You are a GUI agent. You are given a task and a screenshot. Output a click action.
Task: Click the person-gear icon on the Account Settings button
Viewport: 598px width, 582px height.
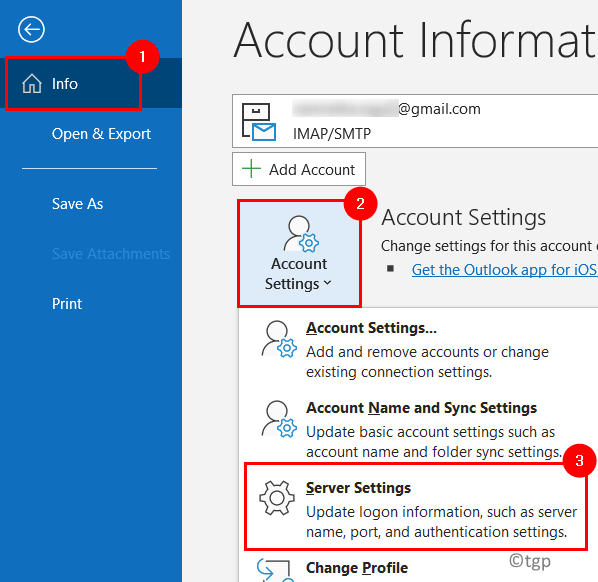(x=301, y=234)
